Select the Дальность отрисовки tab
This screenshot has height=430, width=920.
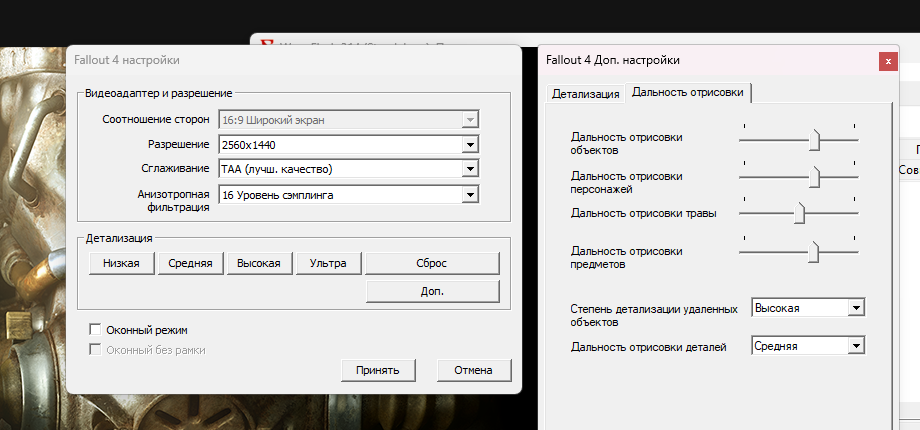pos(688,92)
